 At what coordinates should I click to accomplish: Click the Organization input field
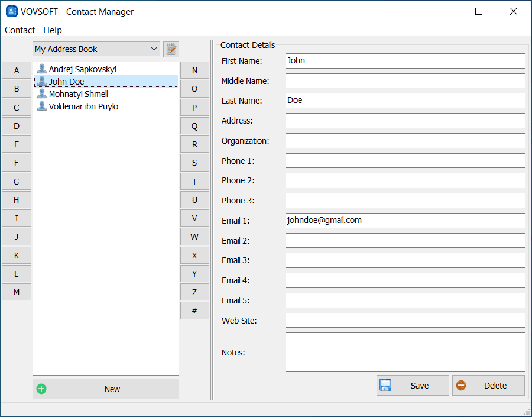[x=405, y=141]
